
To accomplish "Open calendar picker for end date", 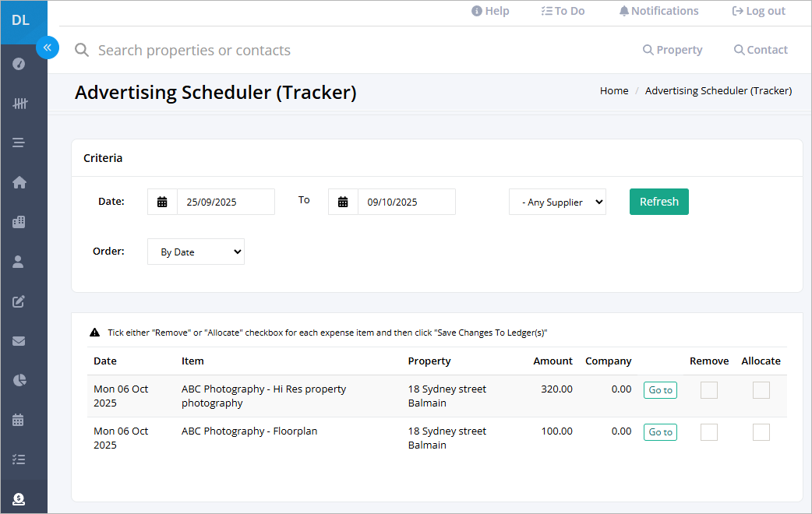I will tap(343, 202).
